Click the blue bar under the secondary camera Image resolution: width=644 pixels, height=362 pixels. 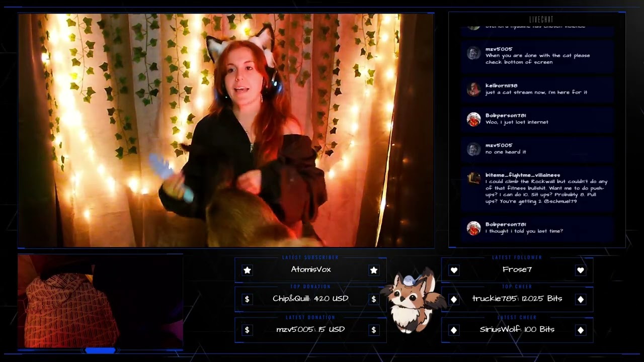(100, 350)
